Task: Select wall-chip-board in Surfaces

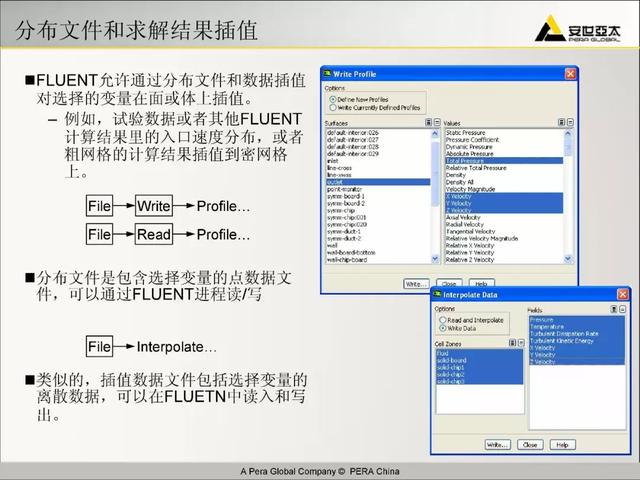Action: tap(378, 260)
